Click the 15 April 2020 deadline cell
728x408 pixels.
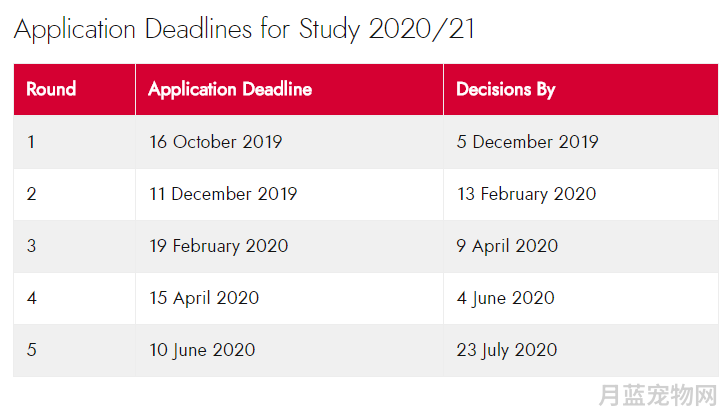[x=289, y=298]
